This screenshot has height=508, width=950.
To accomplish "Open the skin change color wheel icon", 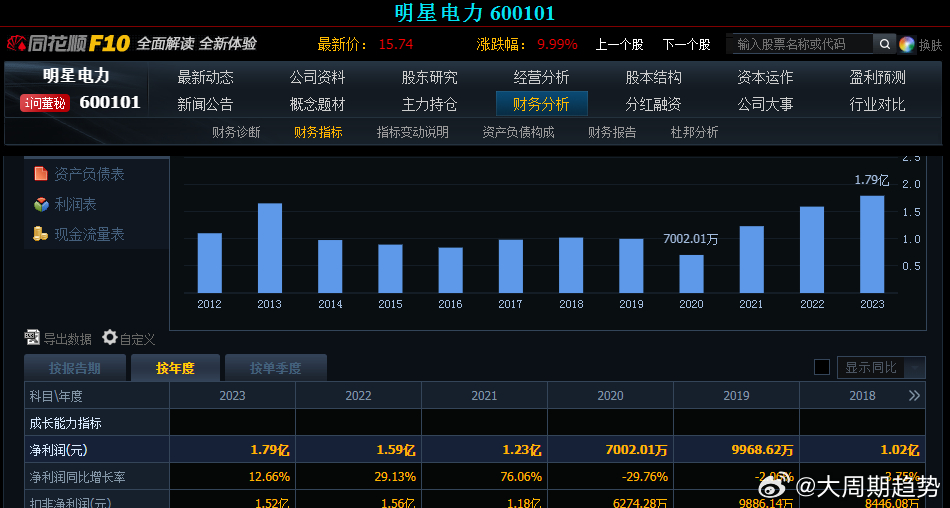I will (906, 44).
